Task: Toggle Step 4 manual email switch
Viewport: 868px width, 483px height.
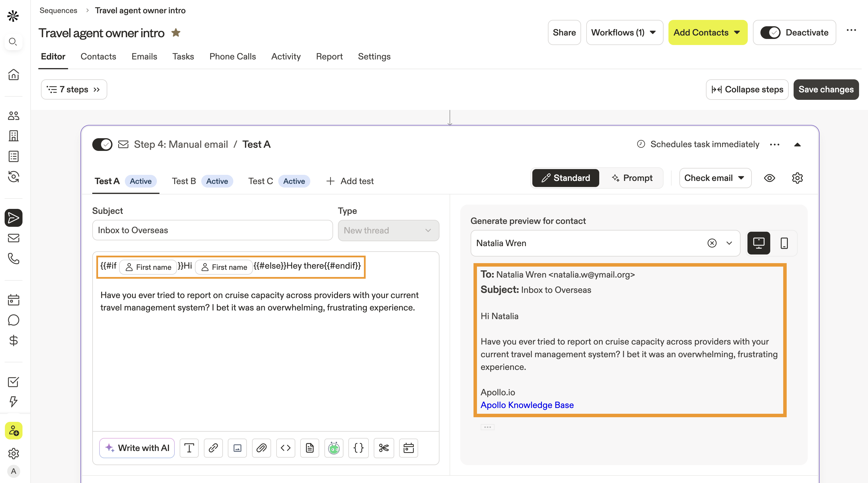Action: point(102,145)
